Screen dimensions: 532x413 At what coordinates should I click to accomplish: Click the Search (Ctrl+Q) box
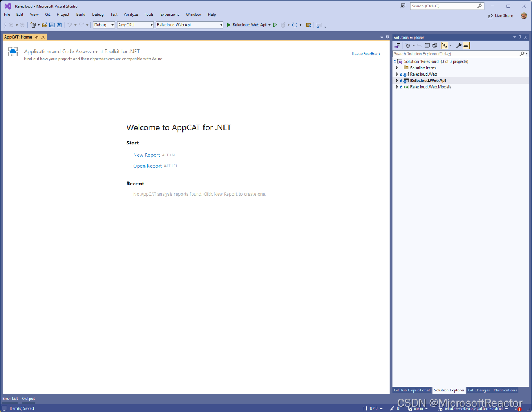447,6
